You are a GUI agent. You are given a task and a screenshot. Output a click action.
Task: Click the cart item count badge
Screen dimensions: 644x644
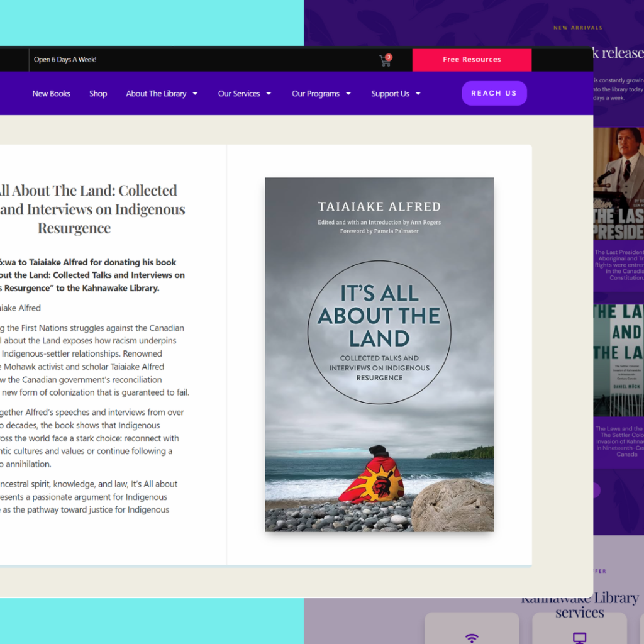pyautogui.click(x=389, y=57)
